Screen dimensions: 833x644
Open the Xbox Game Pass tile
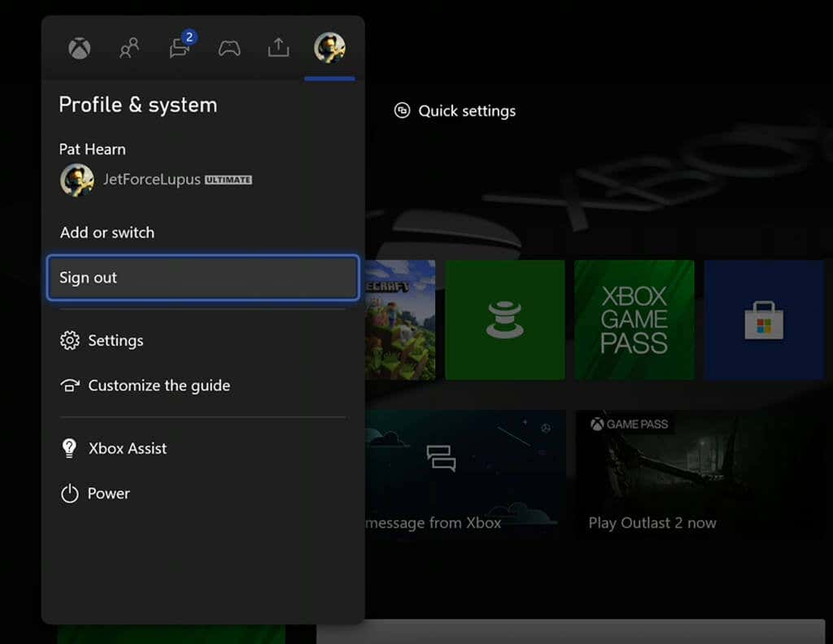[x=635, y=320]
